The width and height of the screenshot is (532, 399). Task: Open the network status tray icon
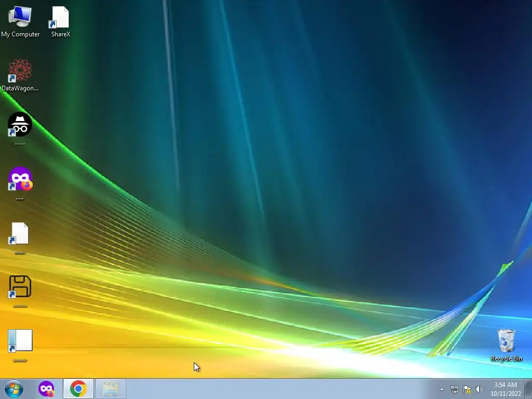coord(454,389)
